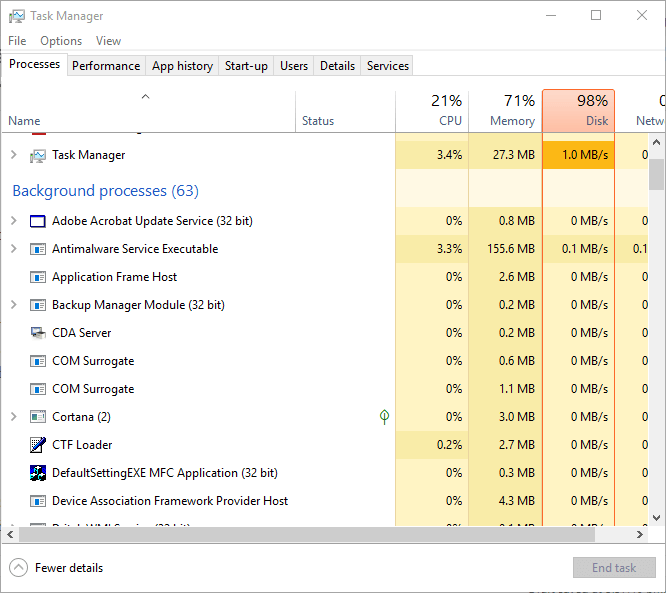Expand the Cortana (2) process group
The image size is (666, 593).
(x=14, y=417)
